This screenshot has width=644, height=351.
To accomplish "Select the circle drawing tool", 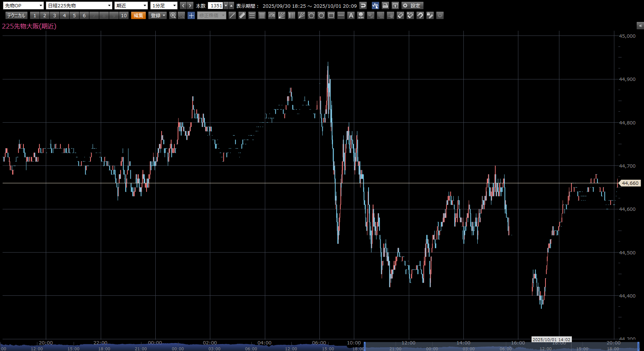I will pos(321,15).
